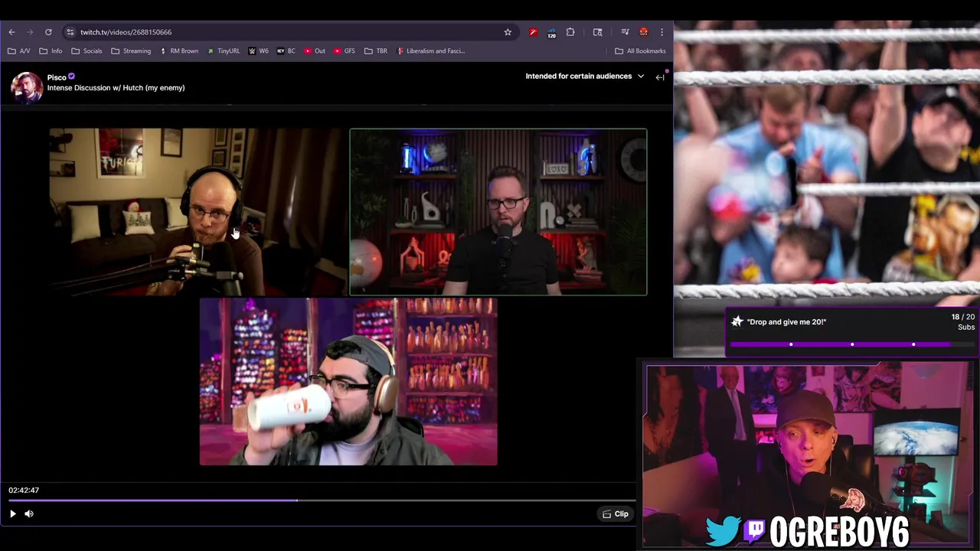
Task: Click the 18 / 20 Subs counter
Action: [962, 322]
